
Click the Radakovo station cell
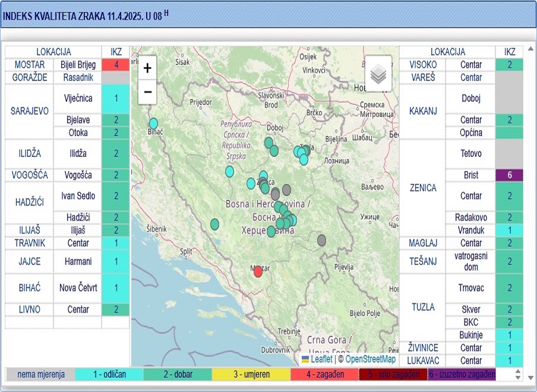(x=470, y=217)
